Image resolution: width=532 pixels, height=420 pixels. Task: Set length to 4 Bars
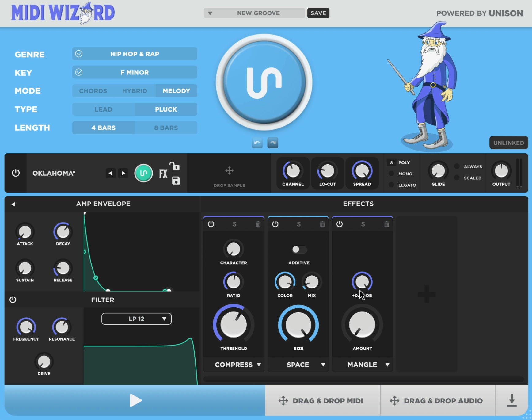(x=103, y=128)
